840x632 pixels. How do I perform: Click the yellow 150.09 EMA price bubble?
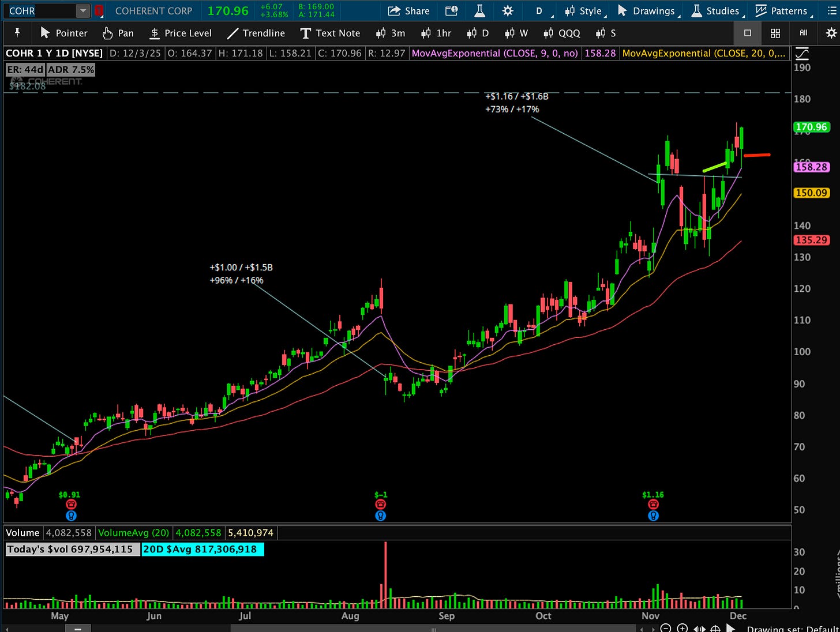(811, 193)
